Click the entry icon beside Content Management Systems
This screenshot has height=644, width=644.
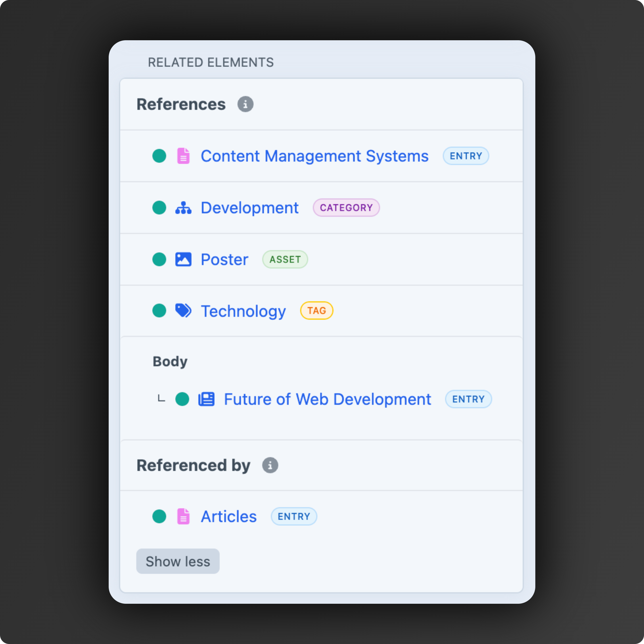[183, 156]
